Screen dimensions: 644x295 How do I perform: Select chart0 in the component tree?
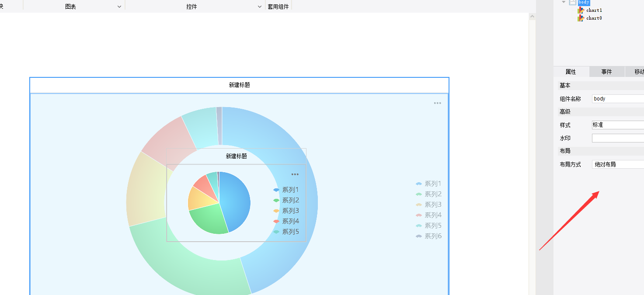(594, 18)
